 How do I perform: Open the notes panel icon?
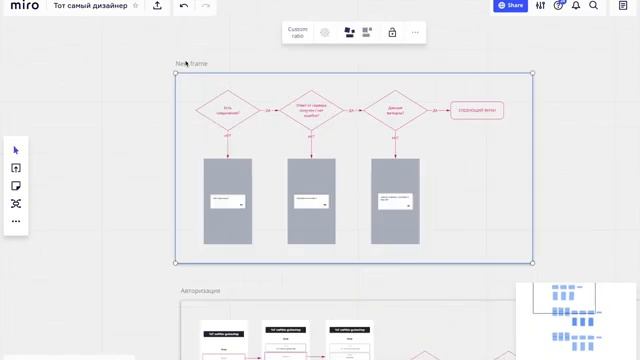click(x=623, y=5)
